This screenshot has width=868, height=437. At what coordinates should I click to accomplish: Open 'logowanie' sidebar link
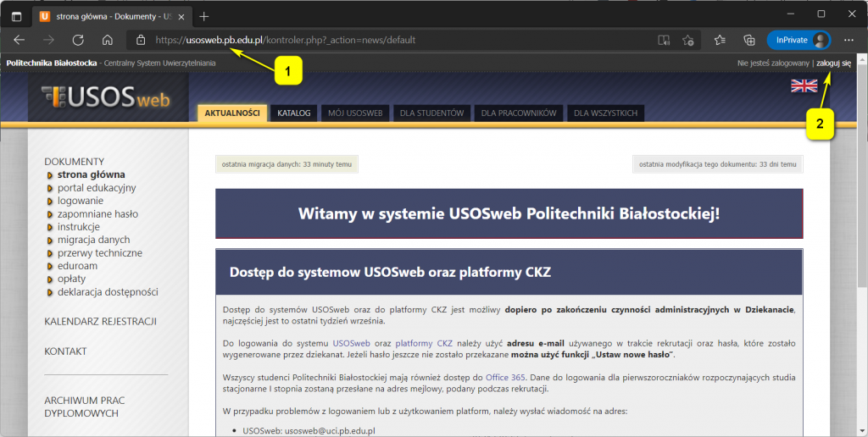[81, 201]
